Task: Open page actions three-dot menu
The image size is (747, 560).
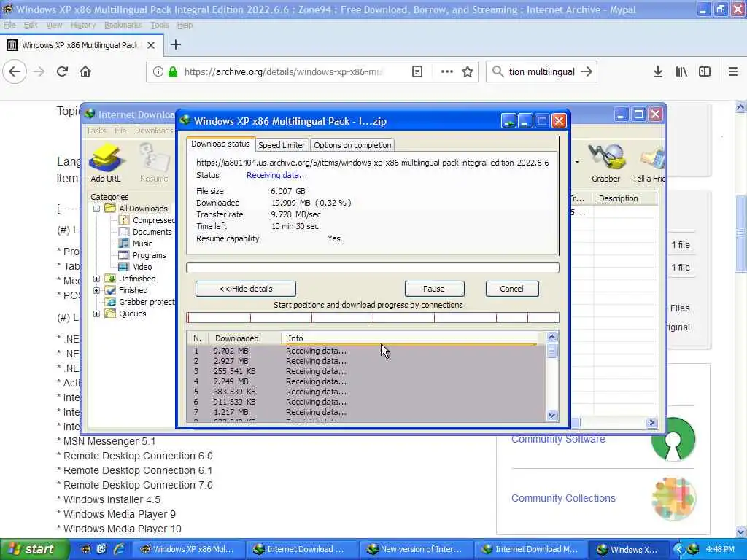Action: 446,72
